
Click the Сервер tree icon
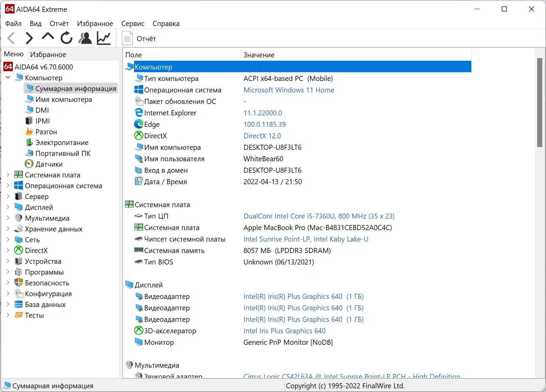[x=19, y=196]
